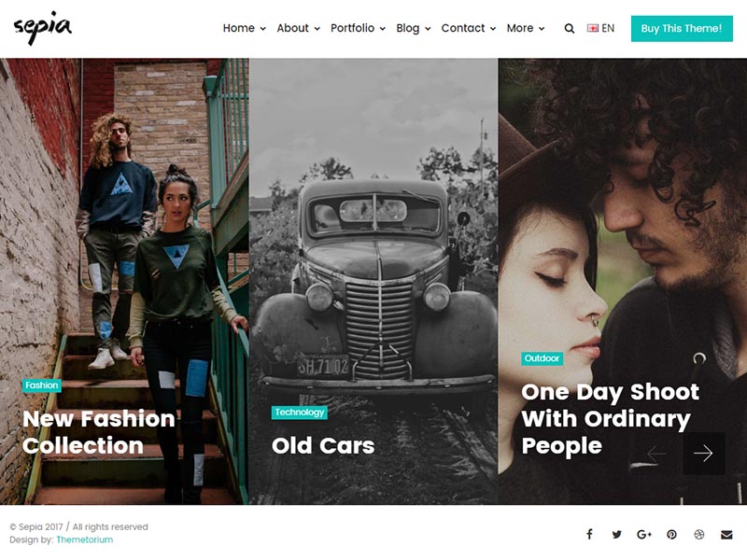747x560 pixels.
Task: Open the Blog menu item
Action: (x=413, y=28)
